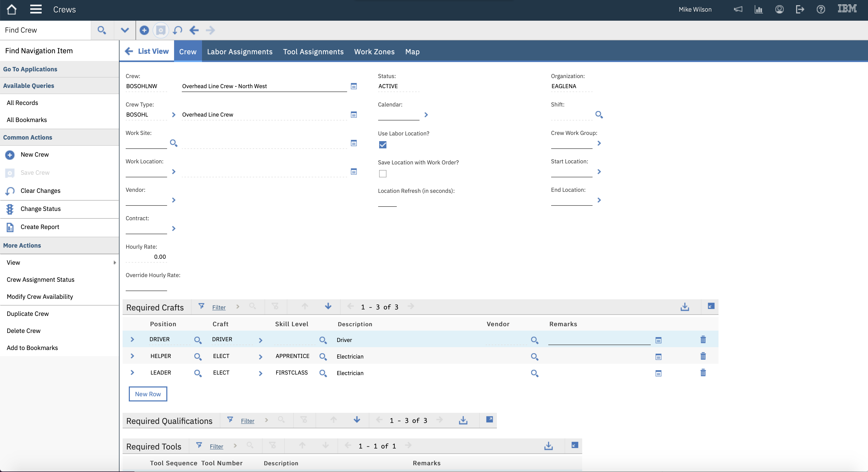
Task: Expand the DRIVER row details
Action: coord(132,340)
